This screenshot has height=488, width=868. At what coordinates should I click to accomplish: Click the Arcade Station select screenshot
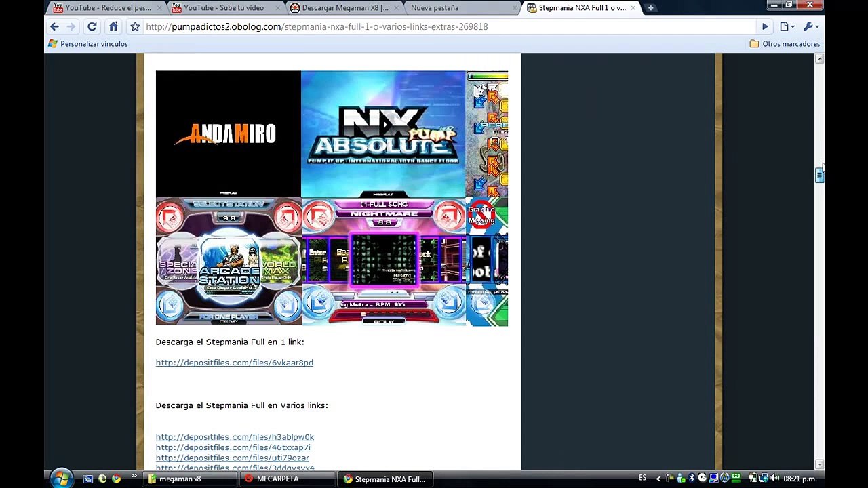click(x=229, y=262)
